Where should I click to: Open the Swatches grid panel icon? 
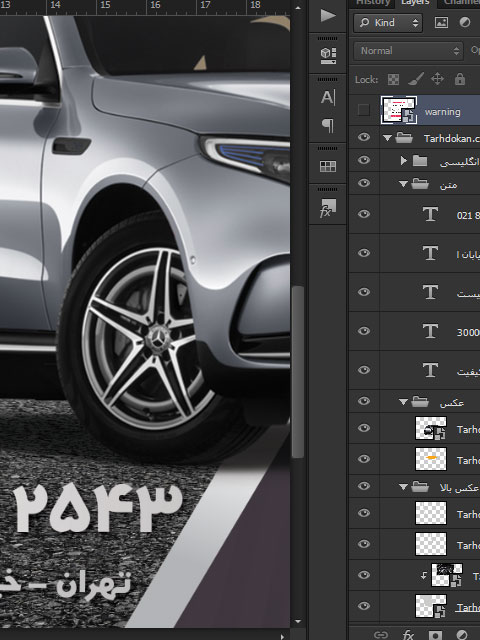[x=328, y=166]
